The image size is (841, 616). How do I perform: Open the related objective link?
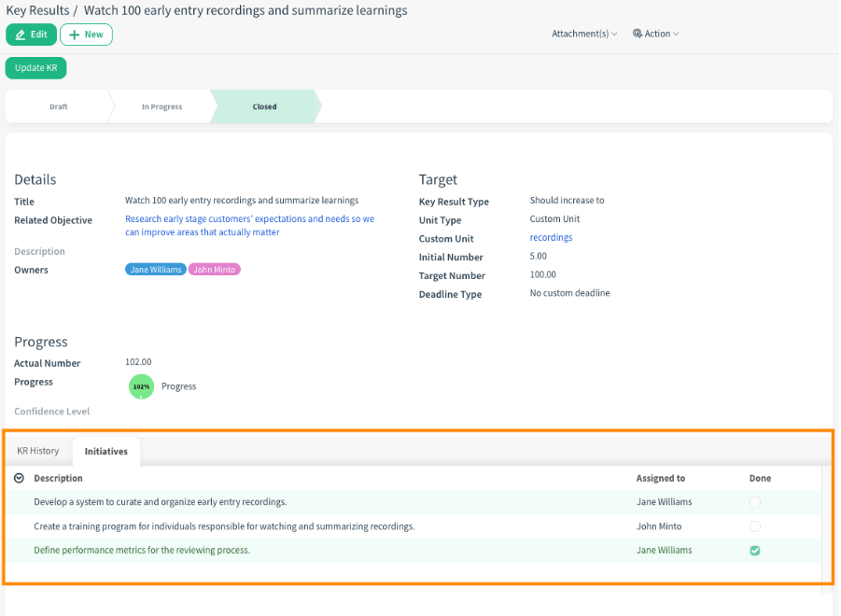[249, 226]
